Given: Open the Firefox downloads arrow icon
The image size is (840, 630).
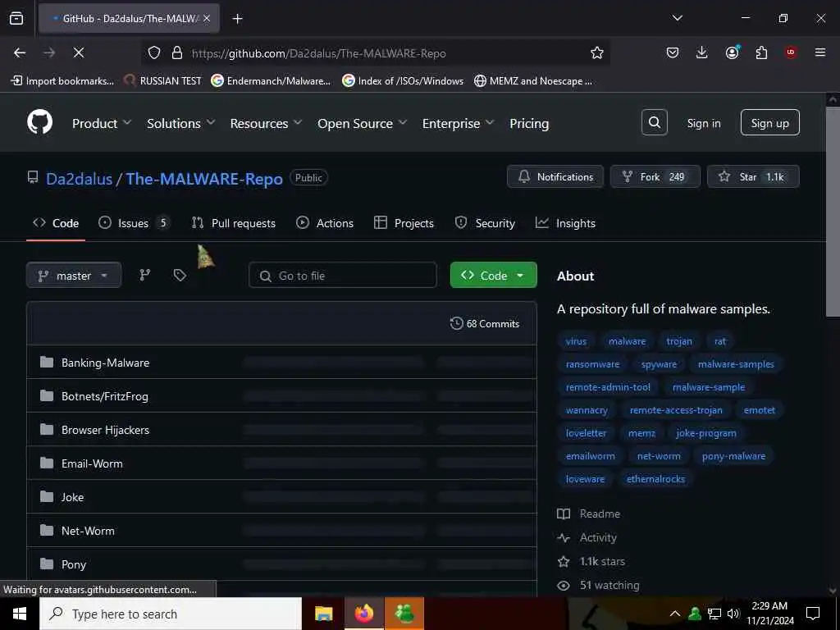Looking at the screenshot, I should [702, 52].
